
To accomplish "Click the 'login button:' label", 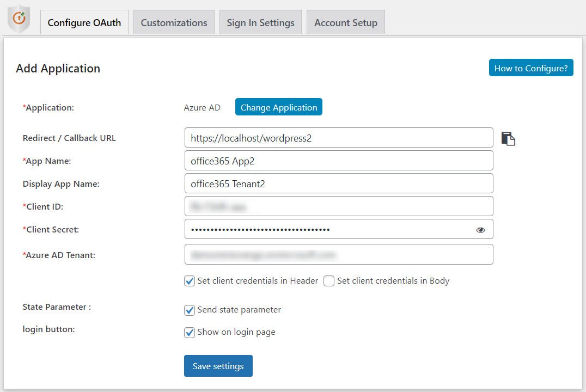I will 48,329.
